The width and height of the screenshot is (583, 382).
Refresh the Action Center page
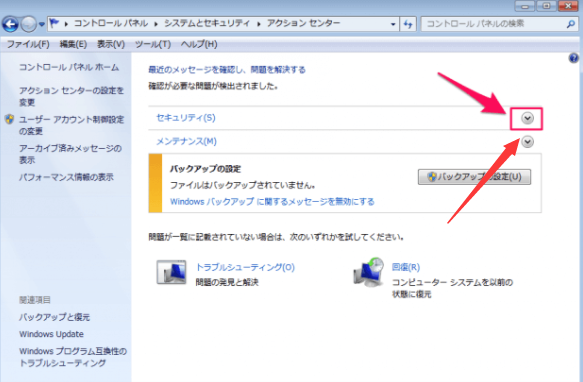tap(408, 25)
